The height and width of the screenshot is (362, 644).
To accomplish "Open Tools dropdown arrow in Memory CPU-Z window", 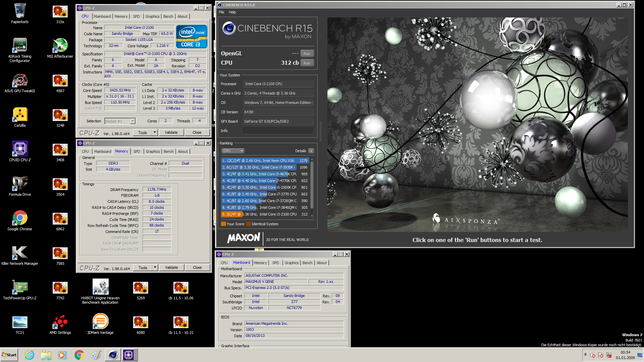I will (x=155, y=267).
